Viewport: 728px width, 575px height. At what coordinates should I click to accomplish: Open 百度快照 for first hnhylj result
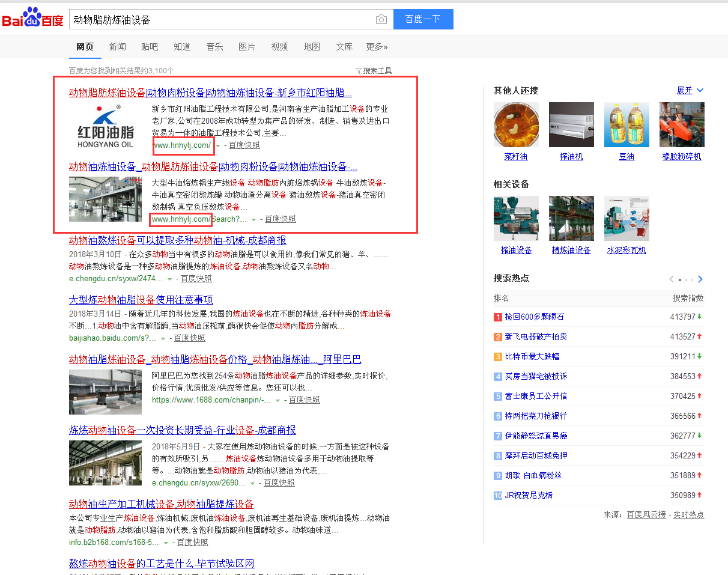pos(244,145)
